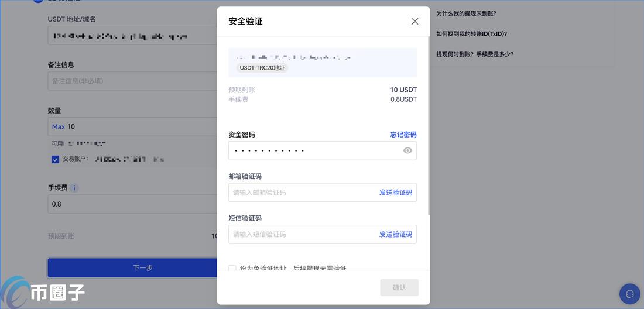
Task: Send the email verification code
Action: 396,193
